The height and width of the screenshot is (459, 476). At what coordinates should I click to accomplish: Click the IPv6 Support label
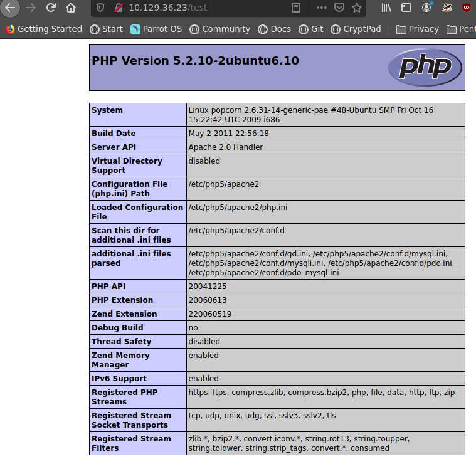point(119,379)
